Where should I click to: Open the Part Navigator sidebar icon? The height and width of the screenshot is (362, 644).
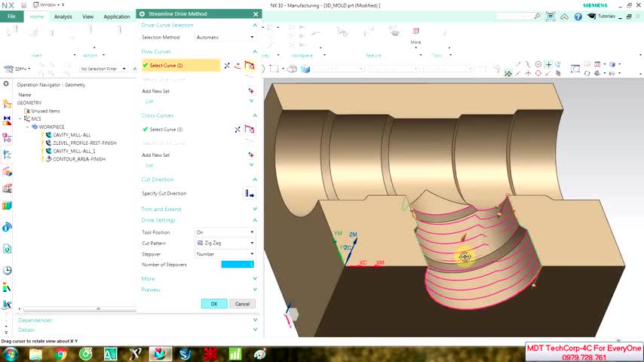7,138
